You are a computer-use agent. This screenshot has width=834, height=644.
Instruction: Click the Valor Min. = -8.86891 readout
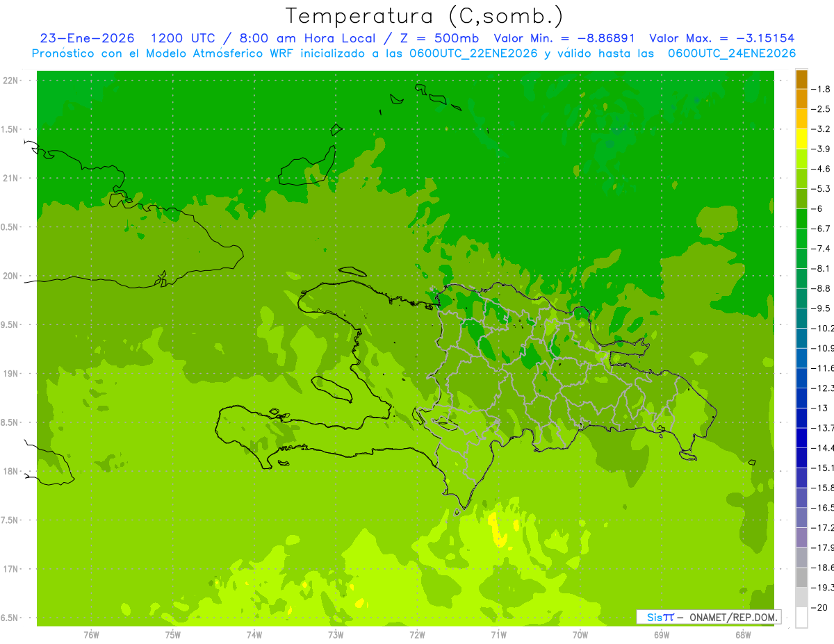[x=564, y=38]
